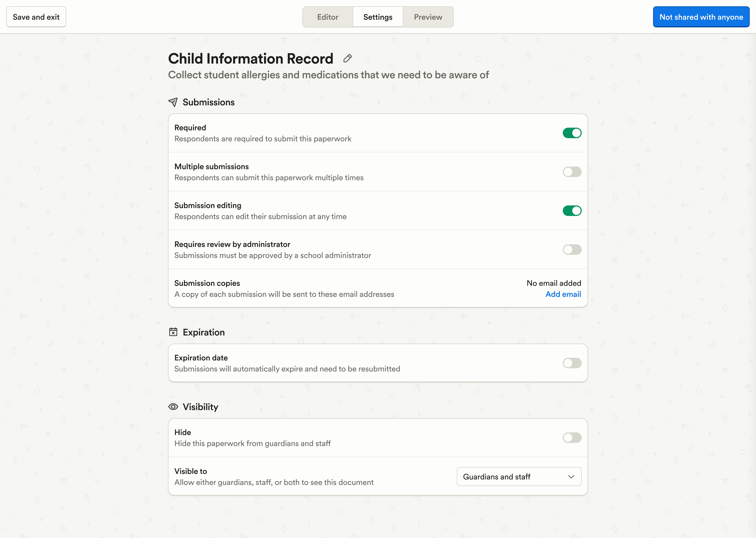
Task: Click the Child Information Record title
Action: tap(251, 58)
